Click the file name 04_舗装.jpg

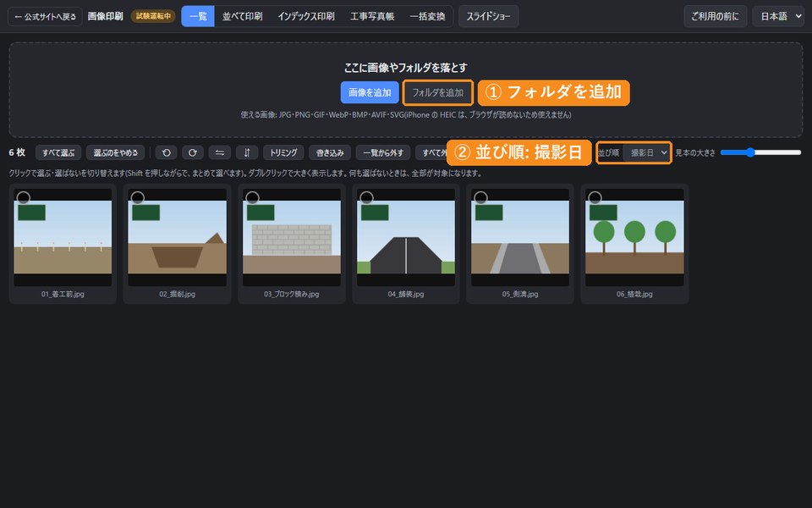(406, 294)
